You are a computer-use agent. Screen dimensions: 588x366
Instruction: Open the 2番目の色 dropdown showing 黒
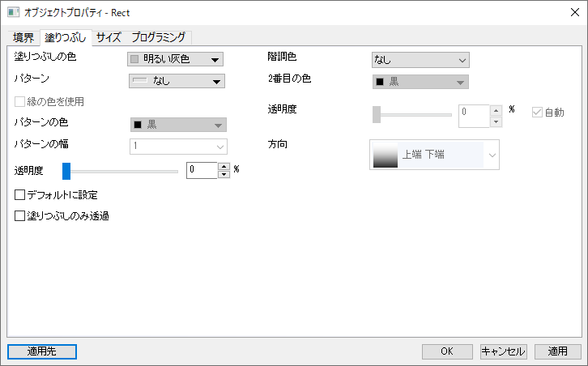pos(420,82)
